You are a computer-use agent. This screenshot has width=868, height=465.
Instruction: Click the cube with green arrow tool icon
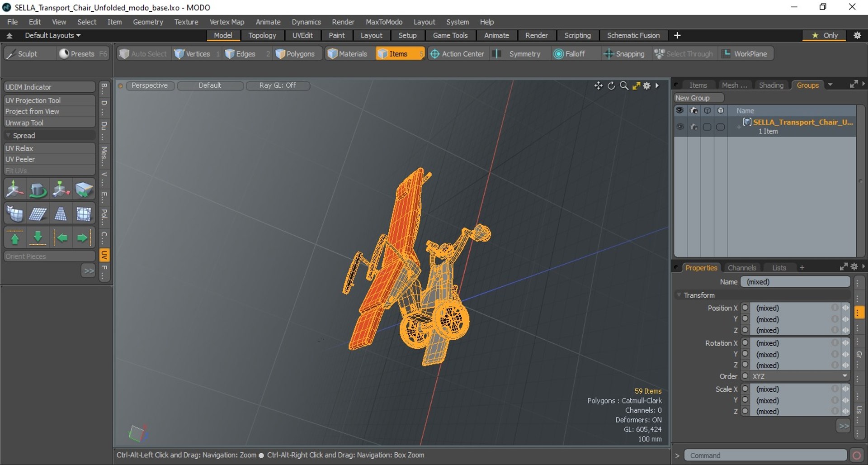click(x=84, y=190)
